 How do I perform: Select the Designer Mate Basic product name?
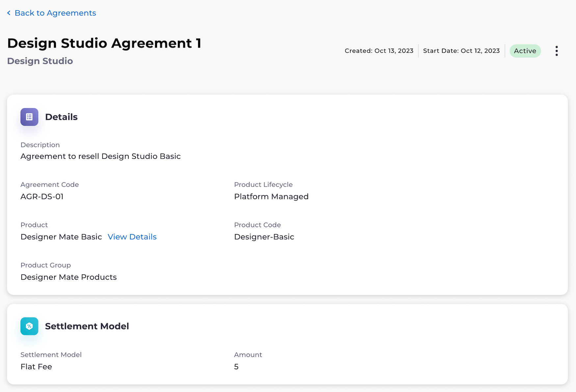(x=61, y=237)
